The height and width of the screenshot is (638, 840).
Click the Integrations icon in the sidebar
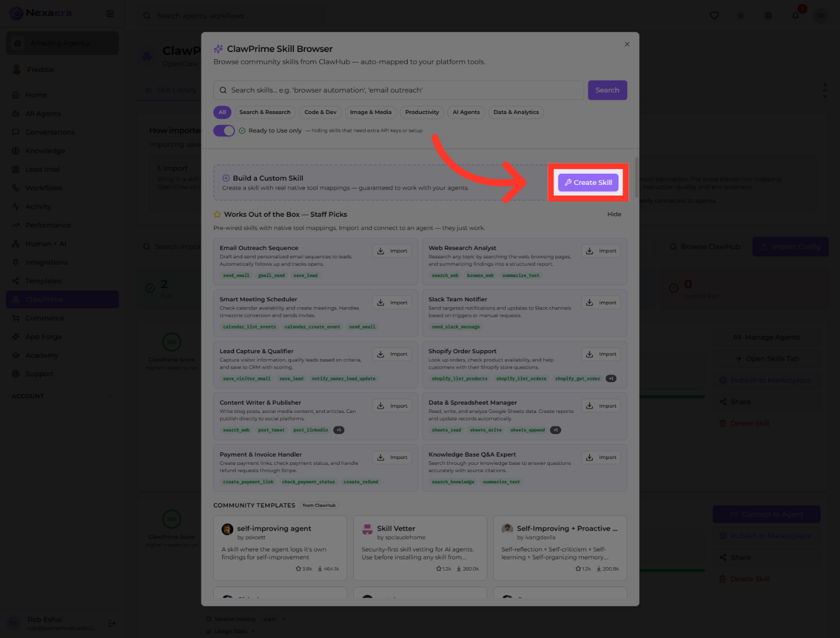[16, 262]
